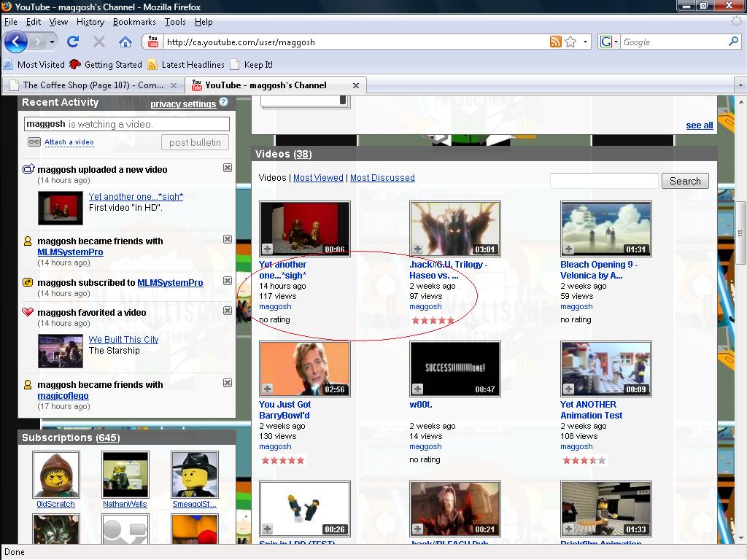Open OldScratch subscription avatar
This screenshot has height=560, width=747.
56,474
